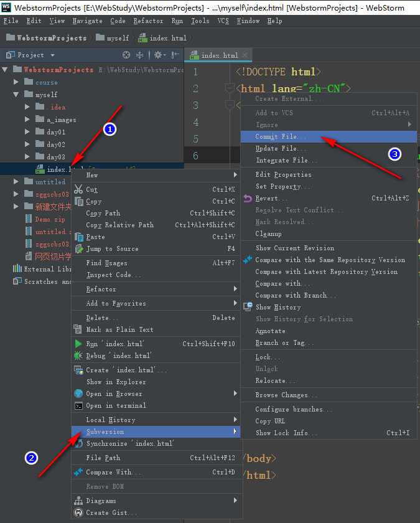Click the External Libraries icon
This screenshot has width=420, height=523.
17,269
